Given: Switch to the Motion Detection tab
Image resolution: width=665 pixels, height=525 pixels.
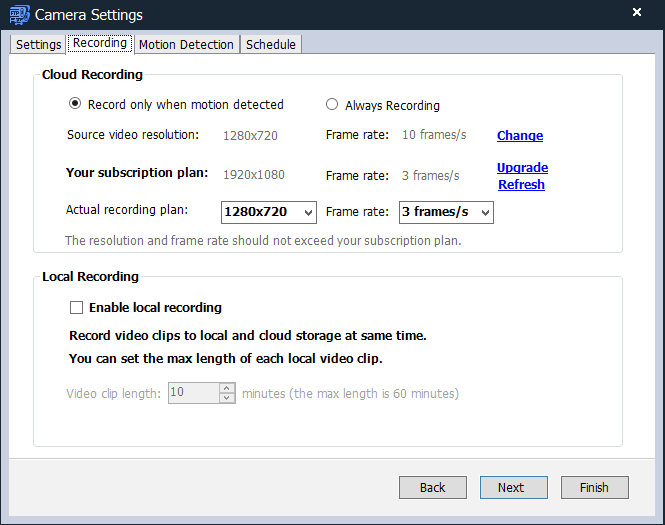Looking at the screenshot, I should [x=186, y=45].
